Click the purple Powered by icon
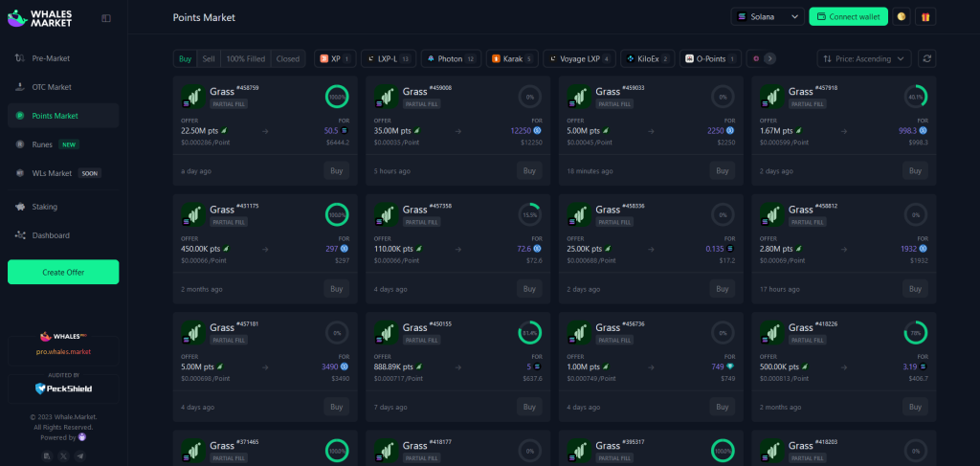Image resolution: width=980 pixels, height=466 pixels. pos(82,438)
